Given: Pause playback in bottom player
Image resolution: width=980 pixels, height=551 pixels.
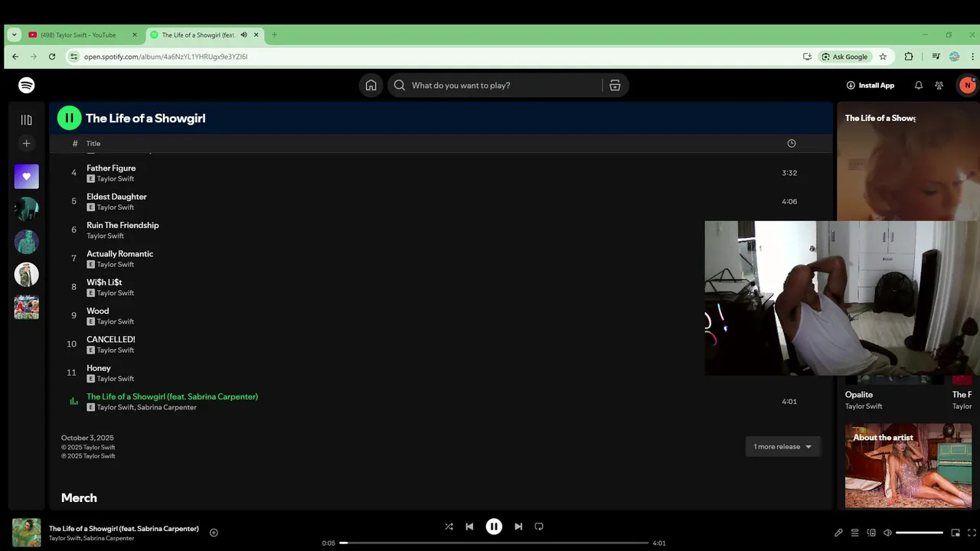Looking at the screenshot, I should point(494,527).
